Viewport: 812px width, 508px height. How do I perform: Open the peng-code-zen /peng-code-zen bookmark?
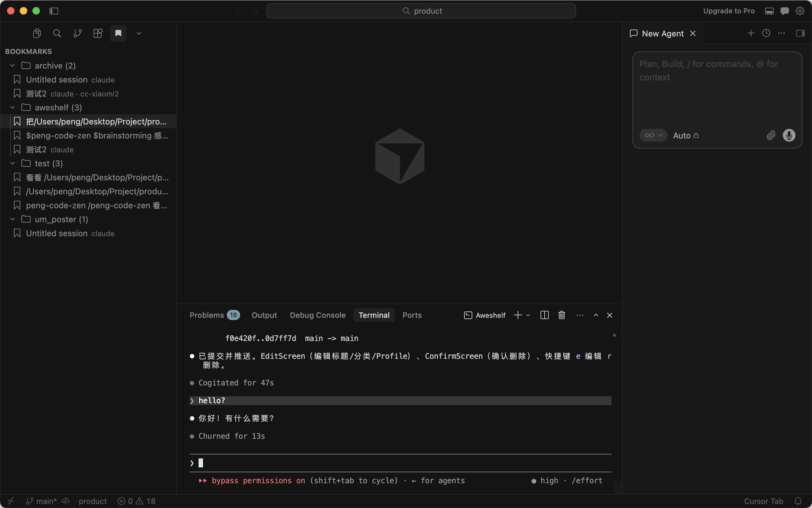(x=88, y=205)
